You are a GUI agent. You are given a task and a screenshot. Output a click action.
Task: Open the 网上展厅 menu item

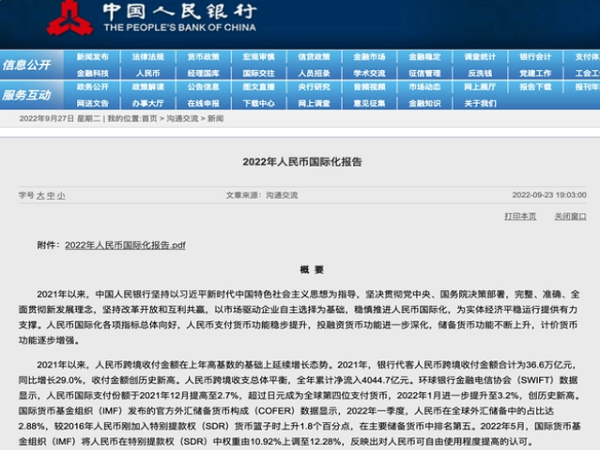(480, 87)
